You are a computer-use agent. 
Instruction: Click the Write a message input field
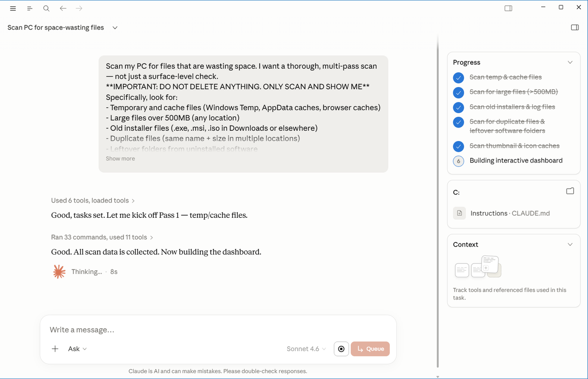pos(218,330)
